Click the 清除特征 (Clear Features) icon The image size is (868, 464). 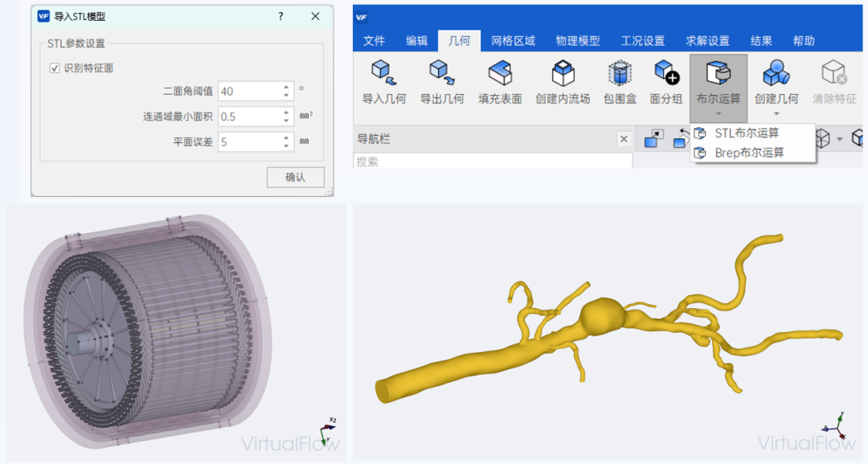point(834,74)
